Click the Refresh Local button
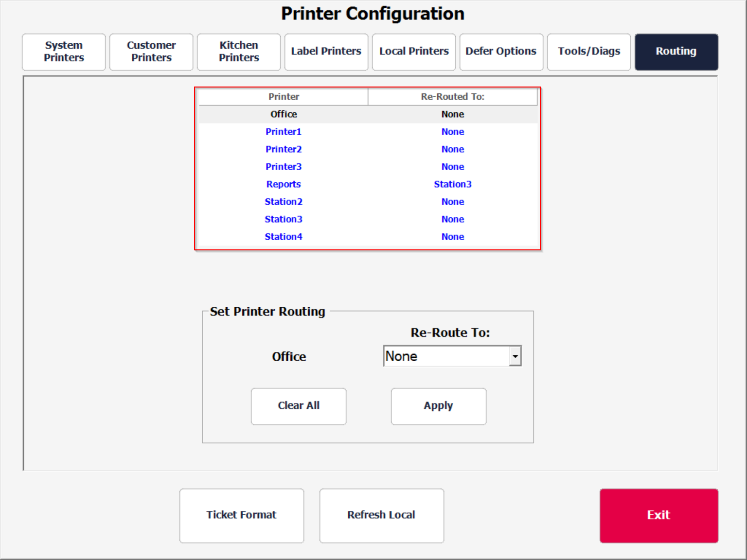This screenshot has height=560, width=747. [381, 515]
